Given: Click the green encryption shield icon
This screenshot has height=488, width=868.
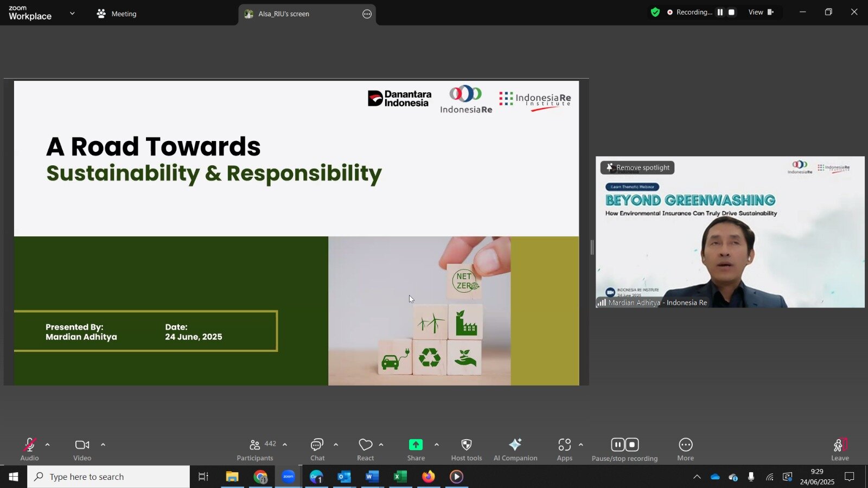Looking at the screenshot, I should pyautogui.click(x=655, y=12).
